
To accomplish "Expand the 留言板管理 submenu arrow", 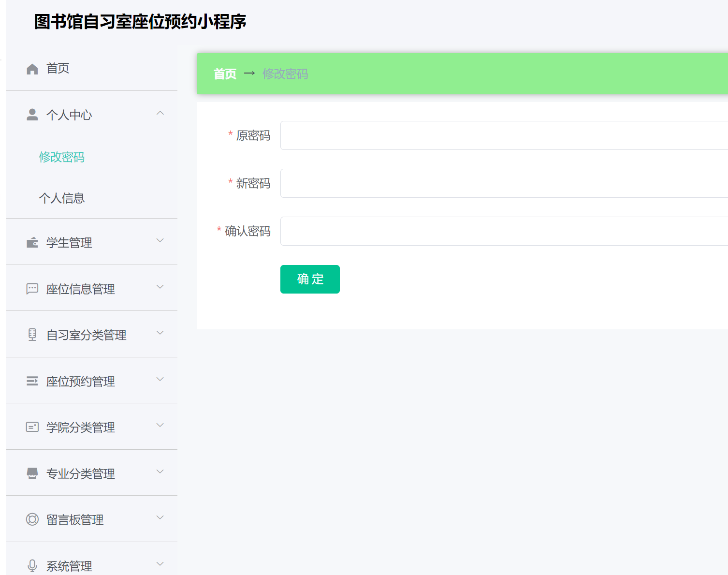I will [160, 517].
